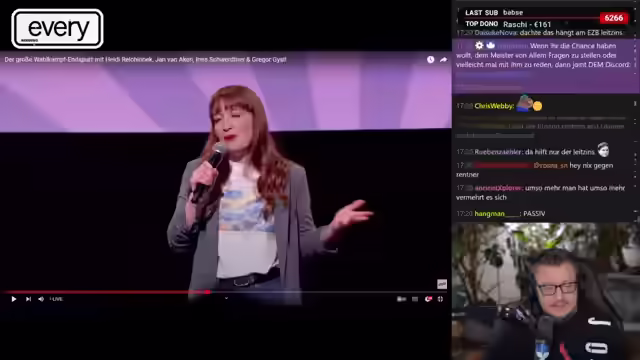The image size is (640, 360).
Task: Open the video title link
Action: (145, 60)
